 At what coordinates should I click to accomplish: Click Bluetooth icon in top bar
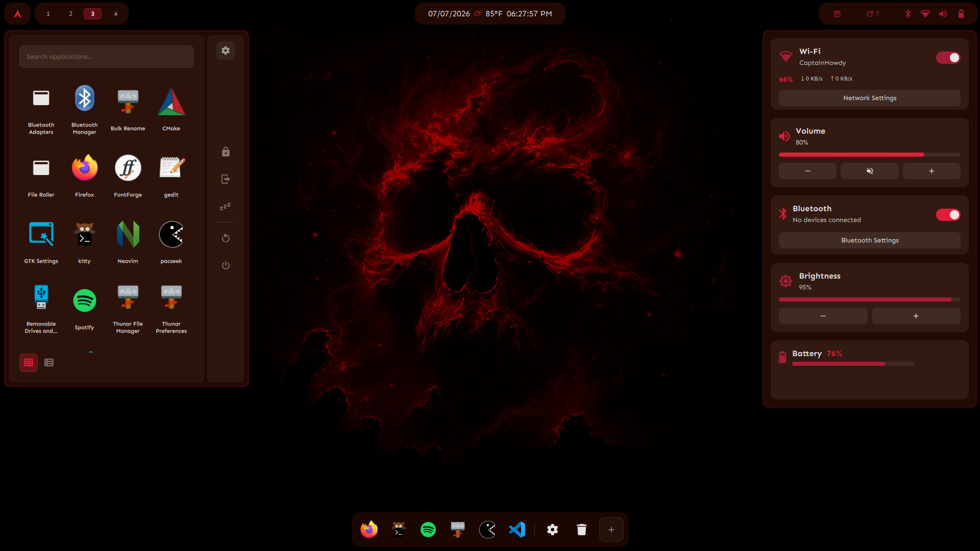pos(908,14)
